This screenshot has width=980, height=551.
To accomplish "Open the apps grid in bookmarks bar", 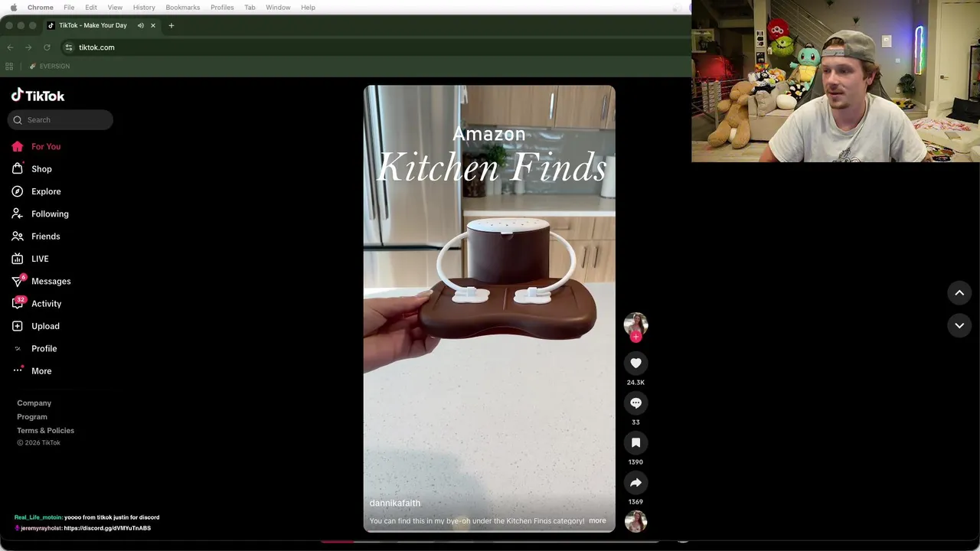I will pos(9,67).
